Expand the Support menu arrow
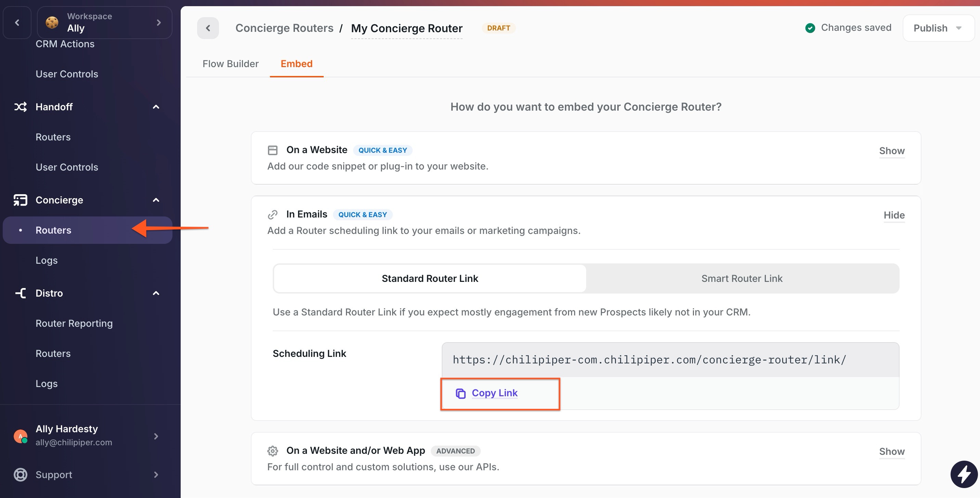 tap(156, 475)
